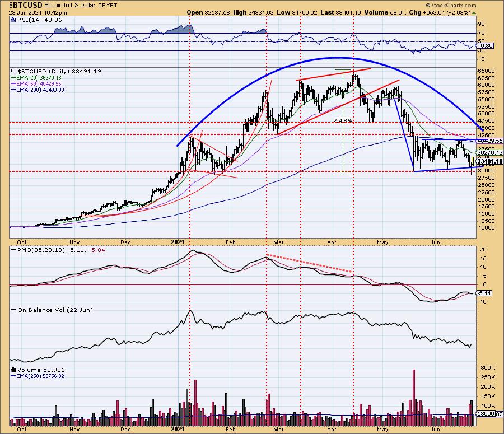Click the Low 31790.02 value
504x434 pixels.
[x=297, y=12]
